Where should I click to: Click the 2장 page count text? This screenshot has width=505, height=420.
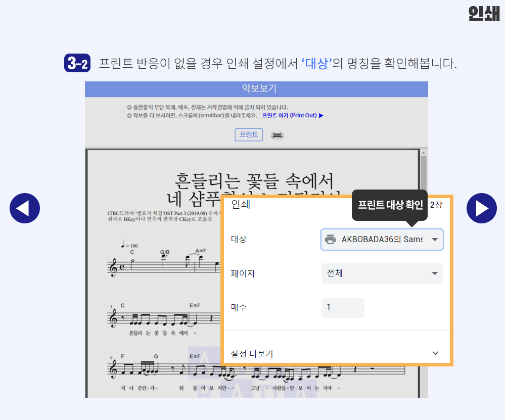click(x=436, y=205)
